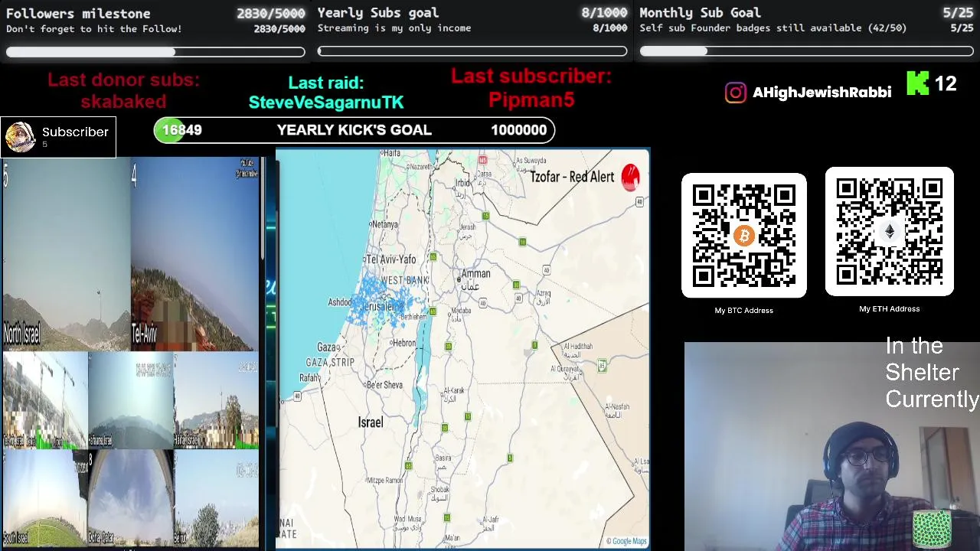Click Mitzpe Ramon on the map
980x551 pixels.
[x=384, y=481]
